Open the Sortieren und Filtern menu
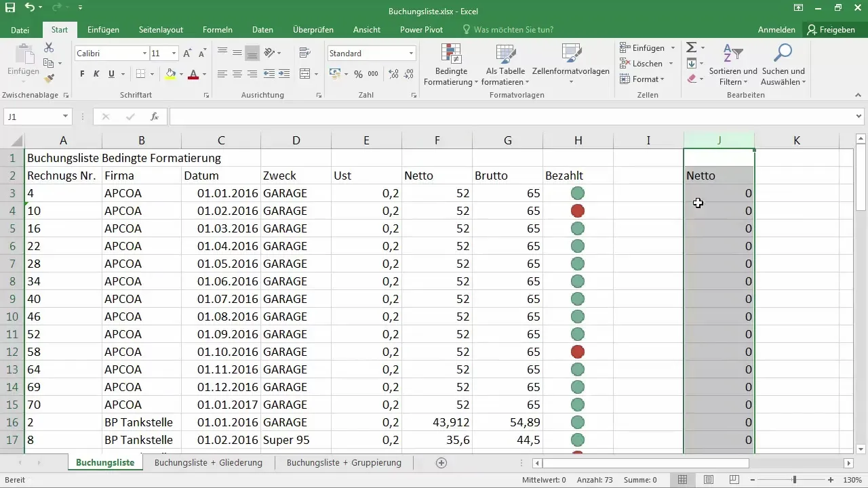The height and width of the screenshot is (488, 868). pos(733,65)
